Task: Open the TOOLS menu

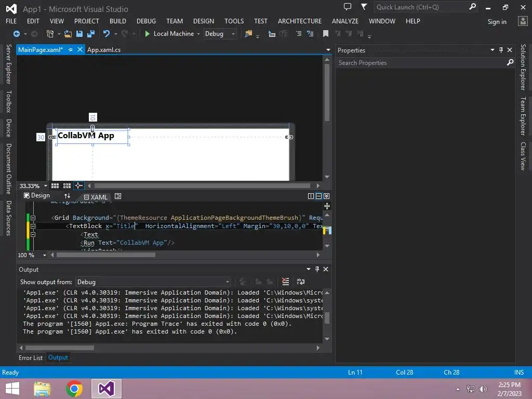Action: pyautogui.click(x=234, y=21)
